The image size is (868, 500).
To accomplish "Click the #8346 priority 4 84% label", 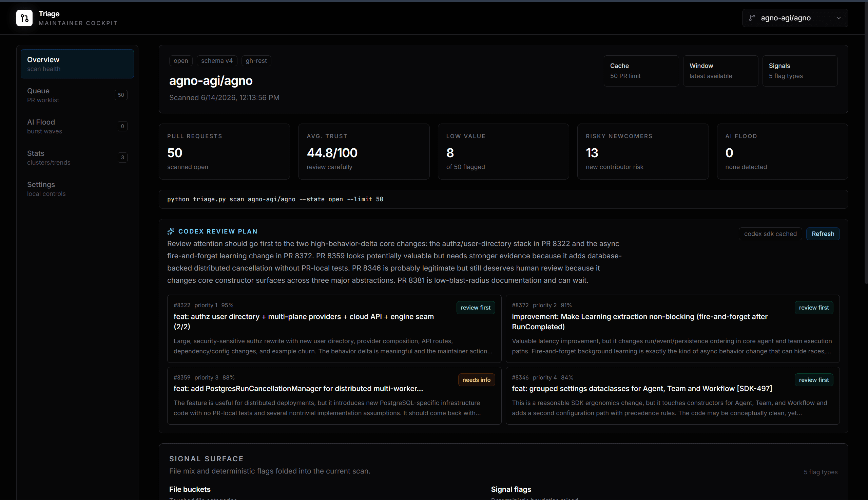I will click(x=543, y=377).
